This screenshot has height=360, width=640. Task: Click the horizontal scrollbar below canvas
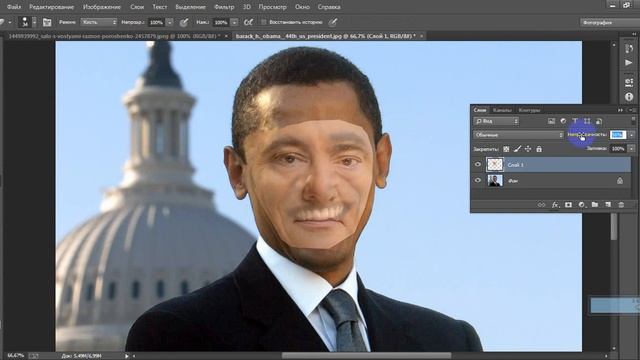pos(367,356)
